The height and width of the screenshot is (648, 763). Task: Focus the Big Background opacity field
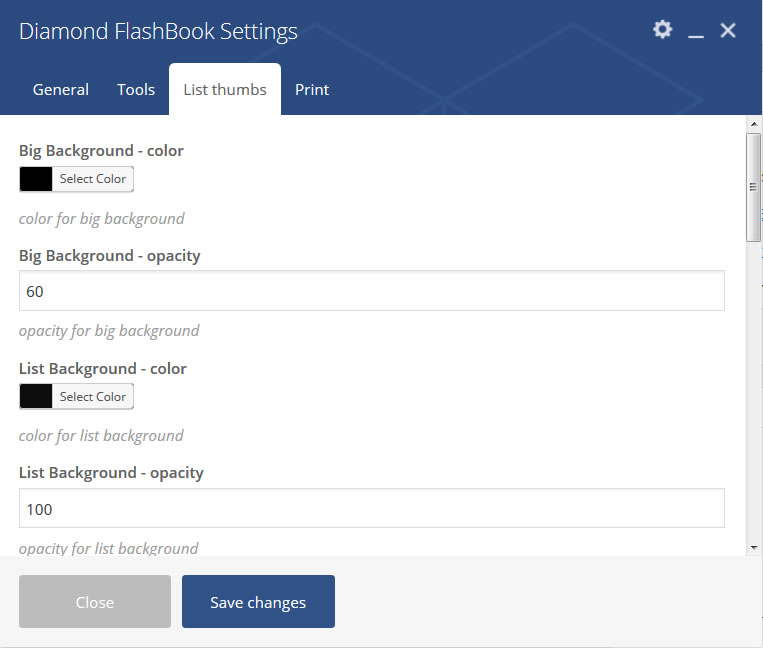[372, 291]
